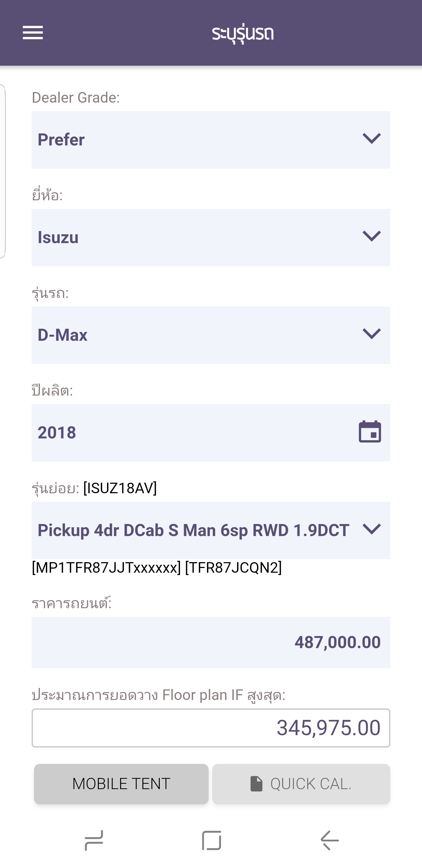Screen dimensions: 422x868
Task: Open the recent apps navigation icon
Action: (93, 840)
